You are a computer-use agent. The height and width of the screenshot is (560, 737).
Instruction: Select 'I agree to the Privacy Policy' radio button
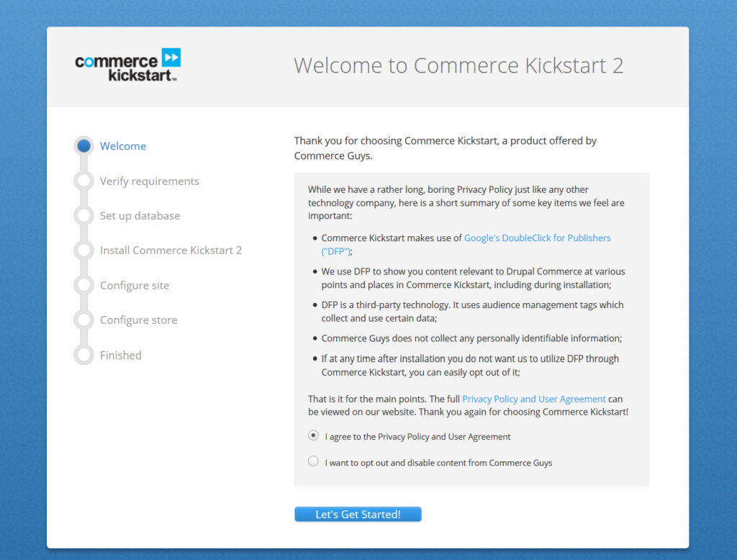point(314,435)
